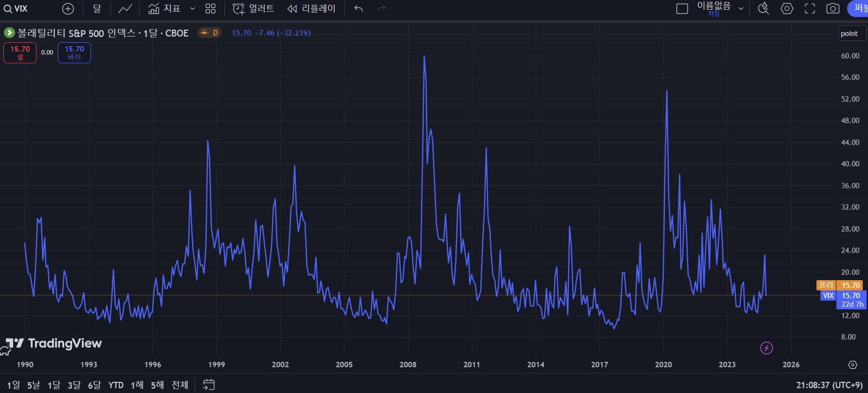This screenshot has height=393, width=868.
Task: Click the TradingView logo
Action: (x=54, y=343)
